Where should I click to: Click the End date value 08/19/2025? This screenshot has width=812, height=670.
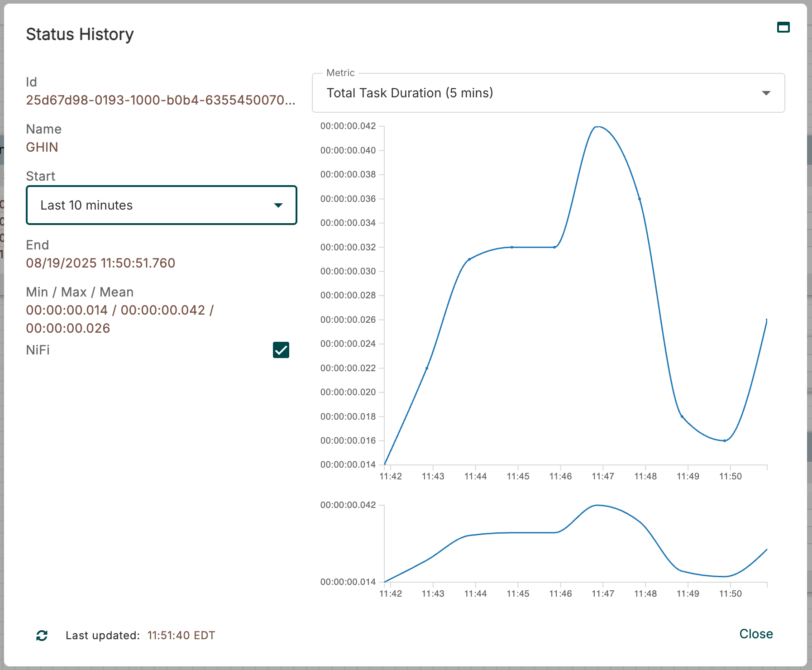[100, 263]
